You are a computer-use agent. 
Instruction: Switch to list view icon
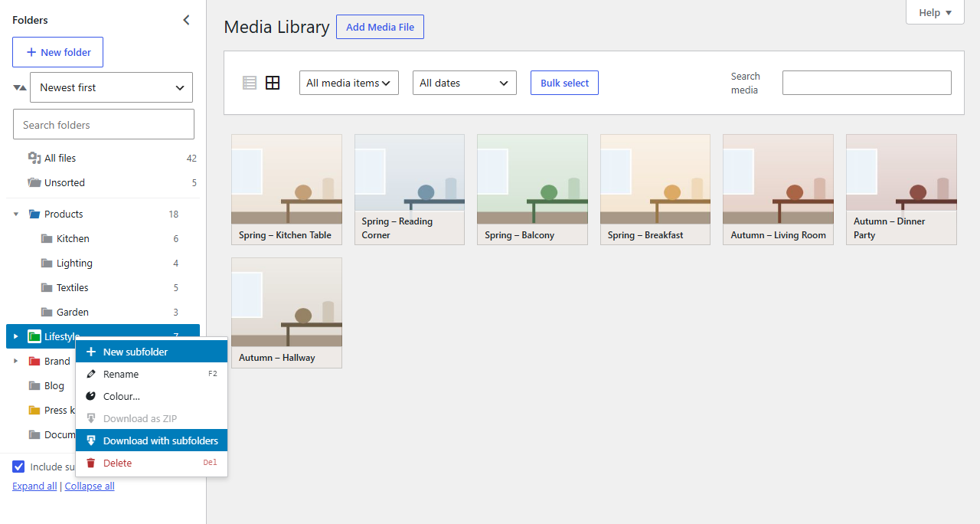250,83
